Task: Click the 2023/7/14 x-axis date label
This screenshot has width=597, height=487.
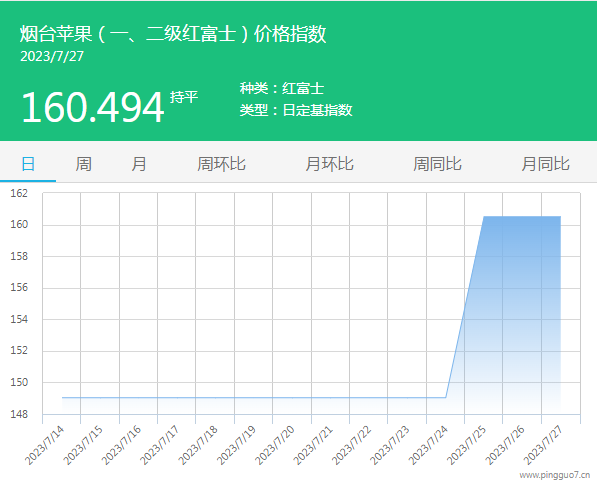Action: [44, 445]
